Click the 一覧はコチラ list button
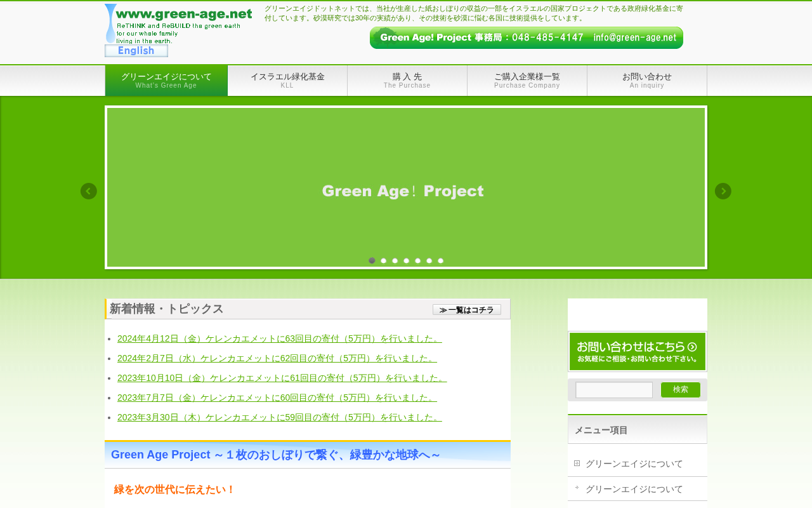812x508 pixels. 467,310
